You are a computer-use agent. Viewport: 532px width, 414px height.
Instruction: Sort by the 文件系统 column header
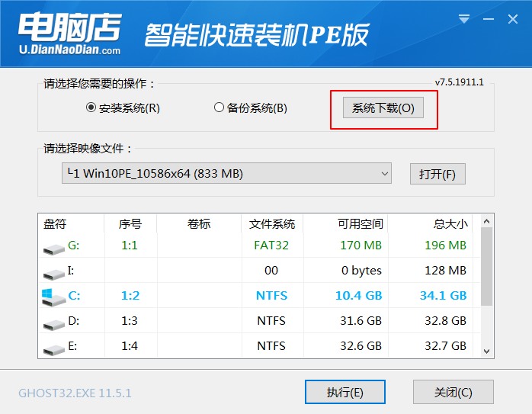272,223
